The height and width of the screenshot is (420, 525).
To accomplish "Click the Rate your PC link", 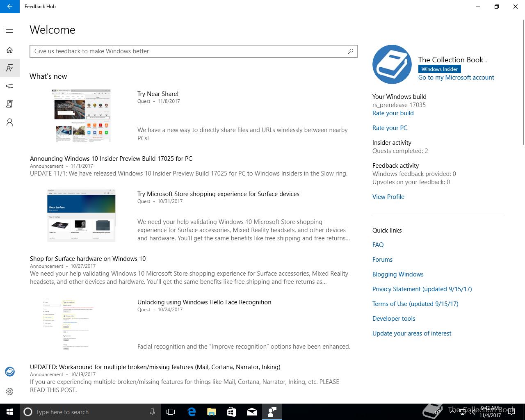I will pos(390,128).
